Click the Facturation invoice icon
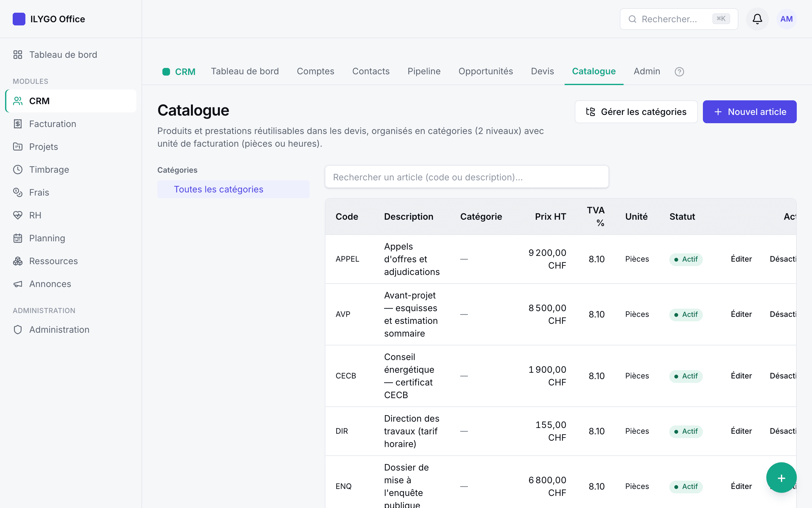Viewport: 812px width, 508px height. [x=18, y=124]
